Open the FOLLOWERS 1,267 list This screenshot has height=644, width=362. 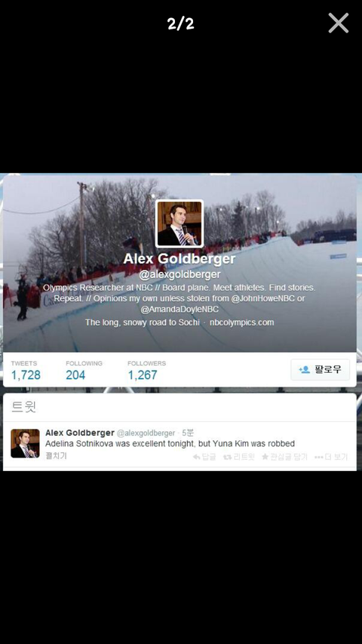coord(146,370)
